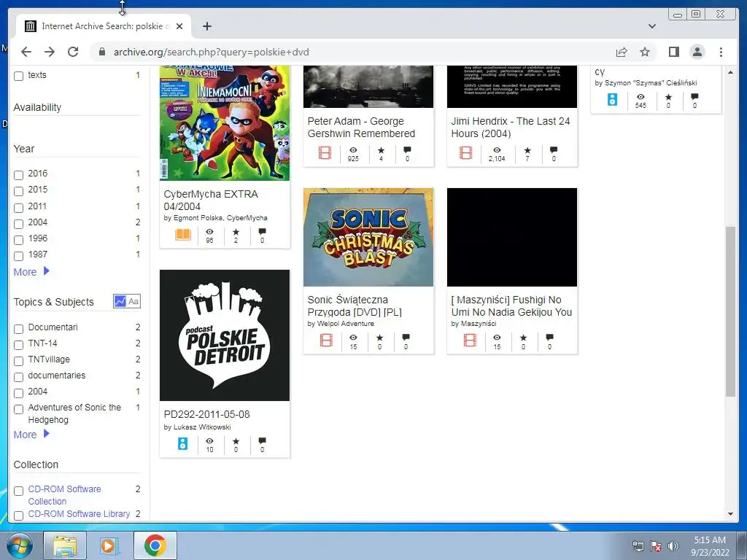The width and height of the screenshot is (747, 560).
Task: Click the audio icon on PD292-2011-05-08 card
Action: [x=182, y=444]
